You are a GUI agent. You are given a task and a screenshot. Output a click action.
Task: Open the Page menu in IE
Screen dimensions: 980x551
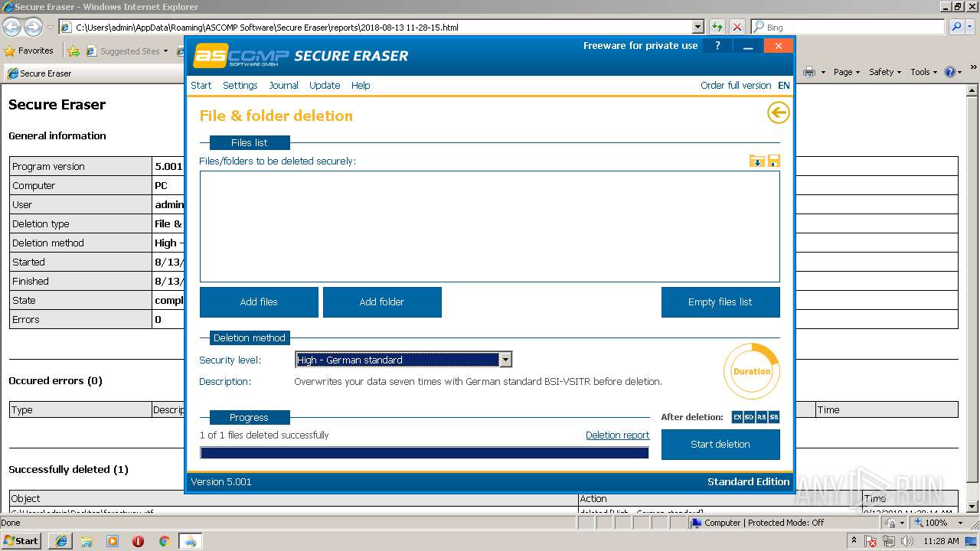point(847,72)
